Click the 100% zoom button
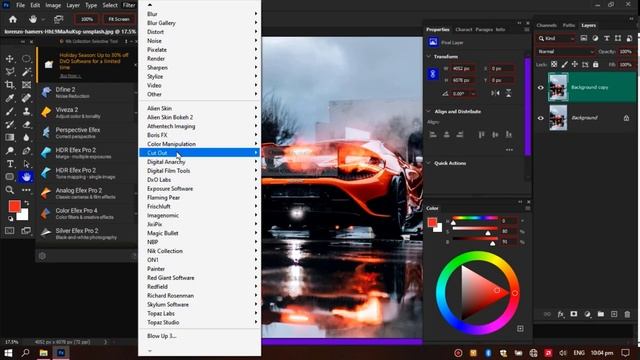The height and width of the screenshot is (360, 640). coord(87,19)
